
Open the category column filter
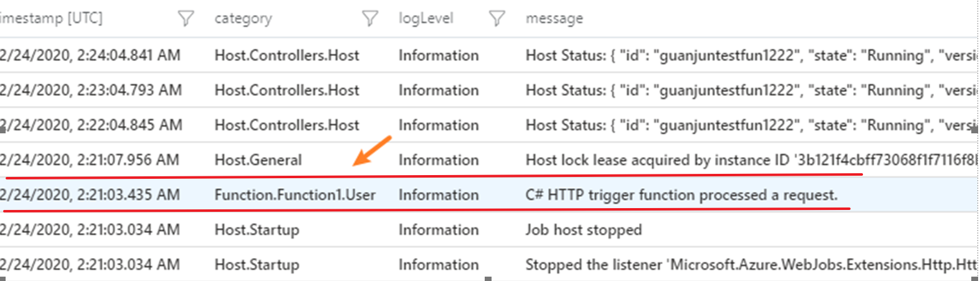point(370,19)
